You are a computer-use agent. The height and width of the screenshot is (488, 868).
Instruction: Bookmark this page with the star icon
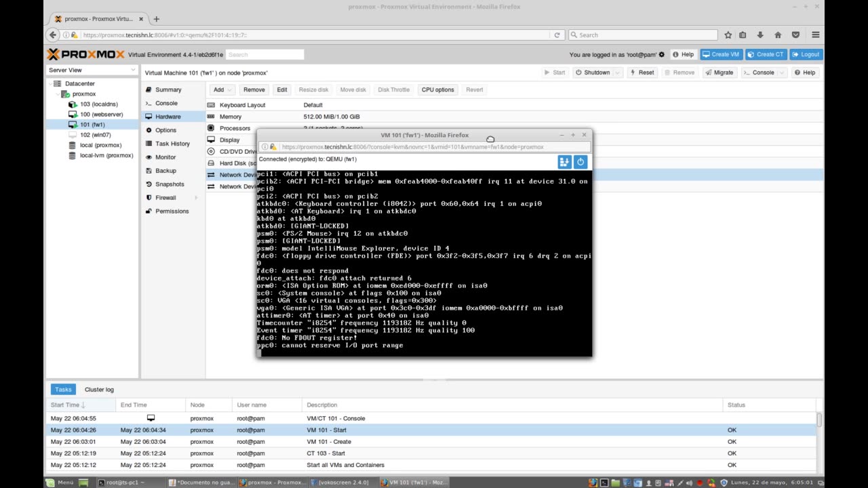tap(728, 35)
